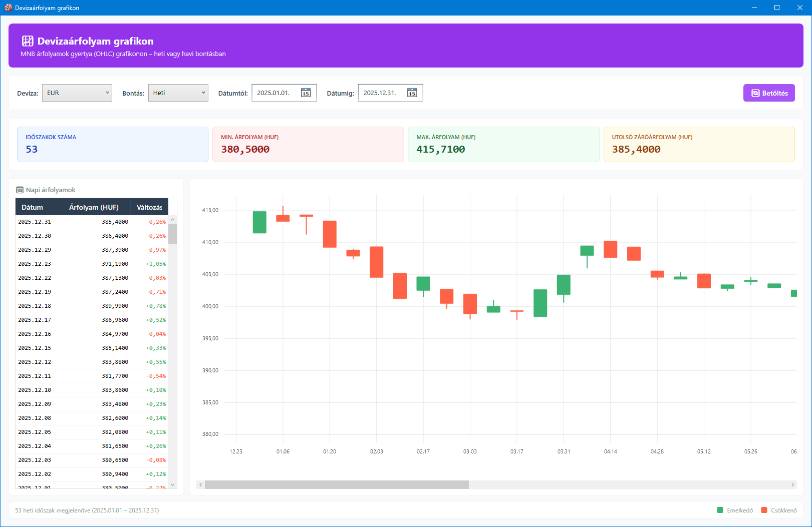Click the chart icon in purple header
812x527 pixels.
click(x=28, y=41)
